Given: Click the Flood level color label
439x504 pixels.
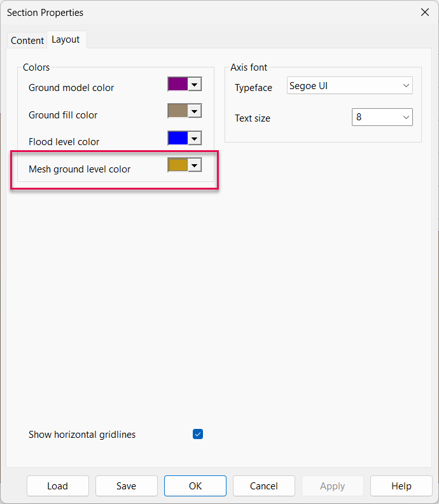Looking at the screenshot, I should 64,142.
